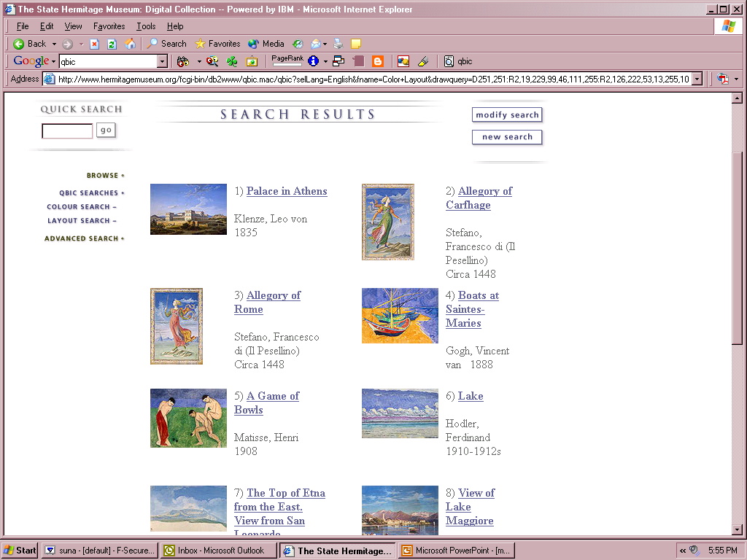
Task: Click the modify search button
Action: click(x=507, y=115)
